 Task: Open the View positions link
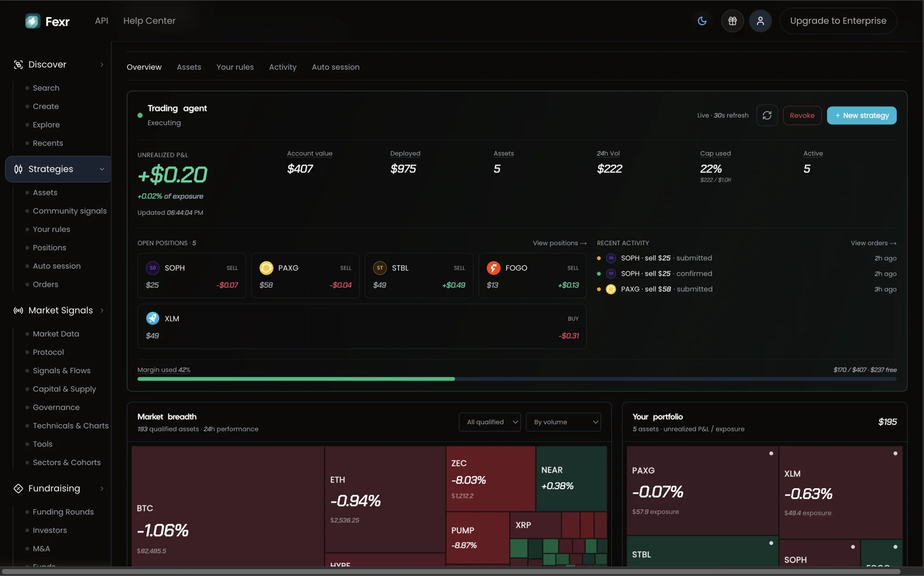(x=559, y=243)
